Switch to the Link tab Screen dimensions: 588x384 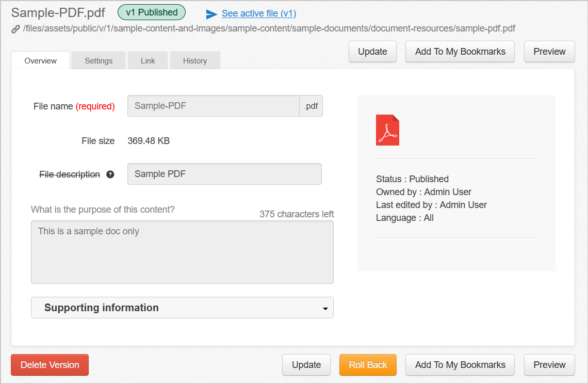[x=148, y=60]
